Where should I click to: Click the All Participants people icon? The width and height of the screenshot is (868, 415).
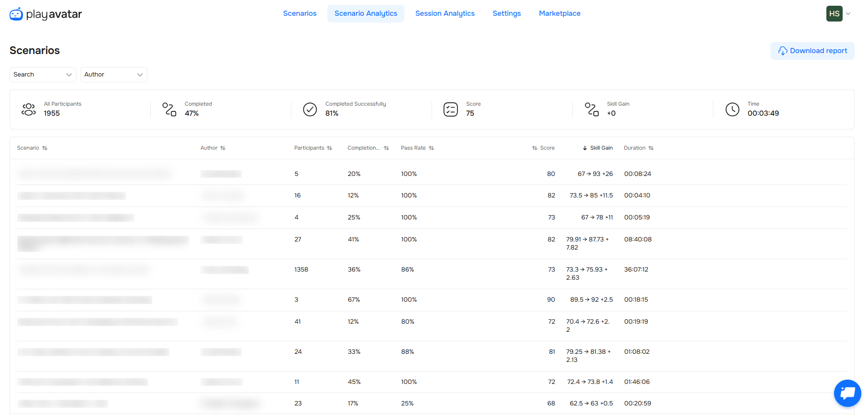[29, 109]
